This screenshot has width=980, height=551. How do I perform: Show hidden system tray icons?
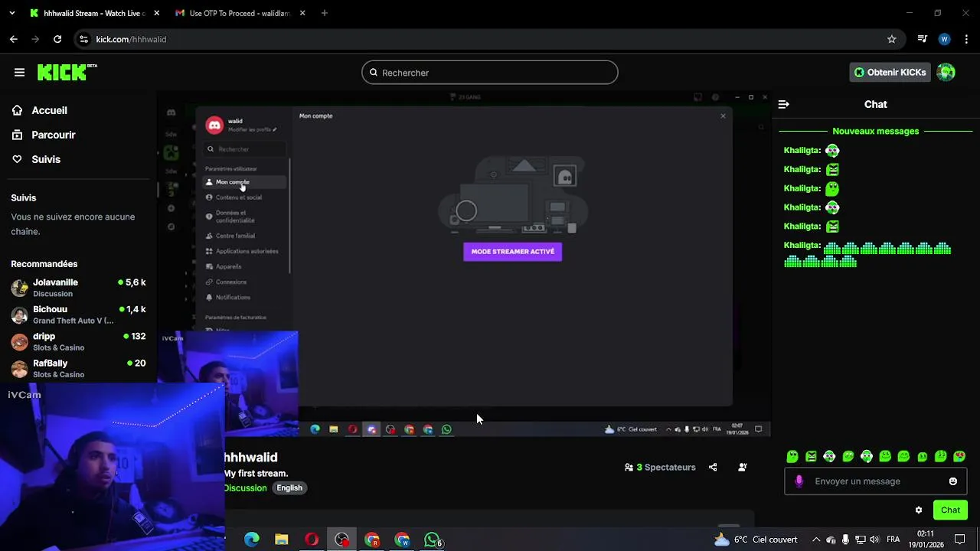point(816,540)
